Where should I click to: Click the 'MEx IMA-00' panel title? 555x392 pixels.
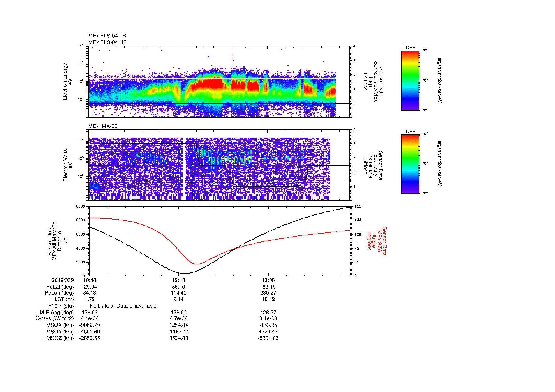(x=103, y=126)
